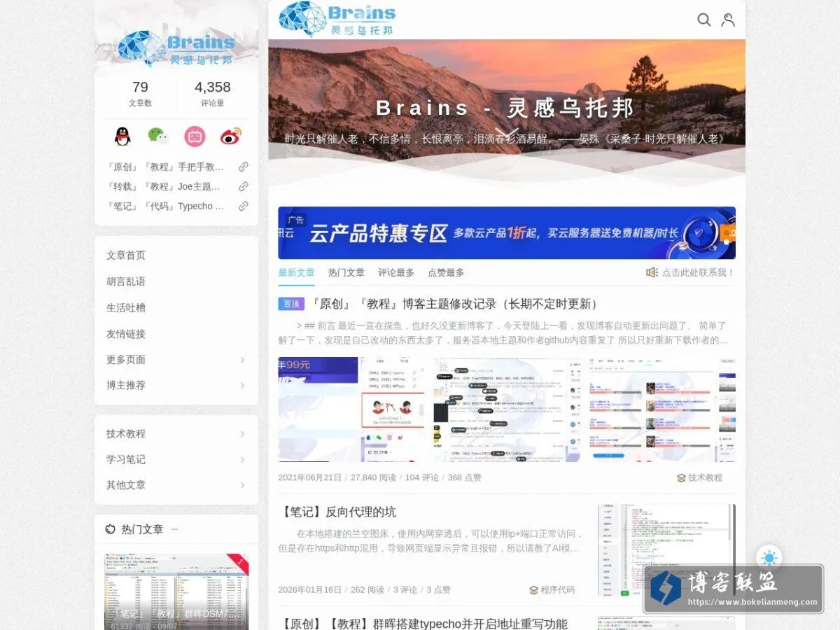Open the 程序代码 tag on 反向代理 post
Viewport: 840px width, 630px height.
[557, 589]
